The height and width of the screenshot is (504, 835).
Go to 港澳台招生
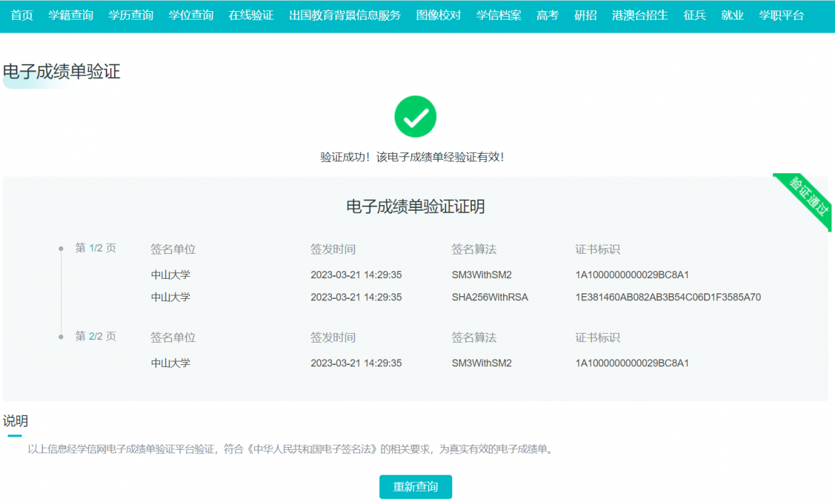pos(640,15)
